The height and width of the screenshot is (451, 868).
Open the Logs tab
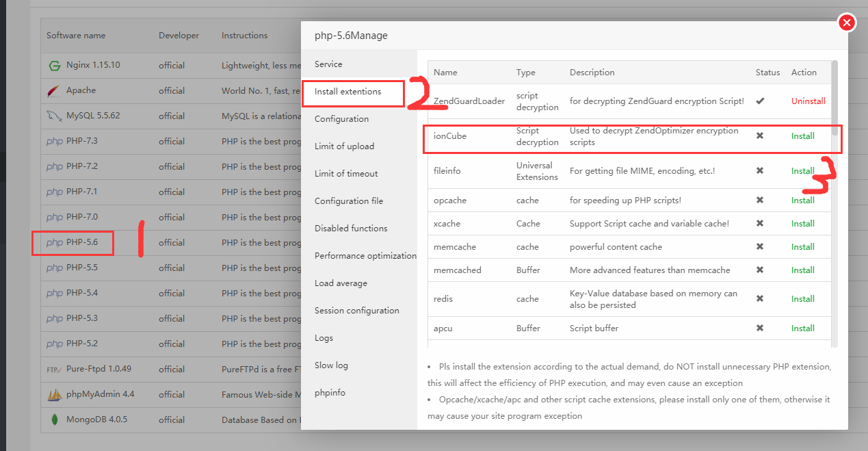[359, 337]
